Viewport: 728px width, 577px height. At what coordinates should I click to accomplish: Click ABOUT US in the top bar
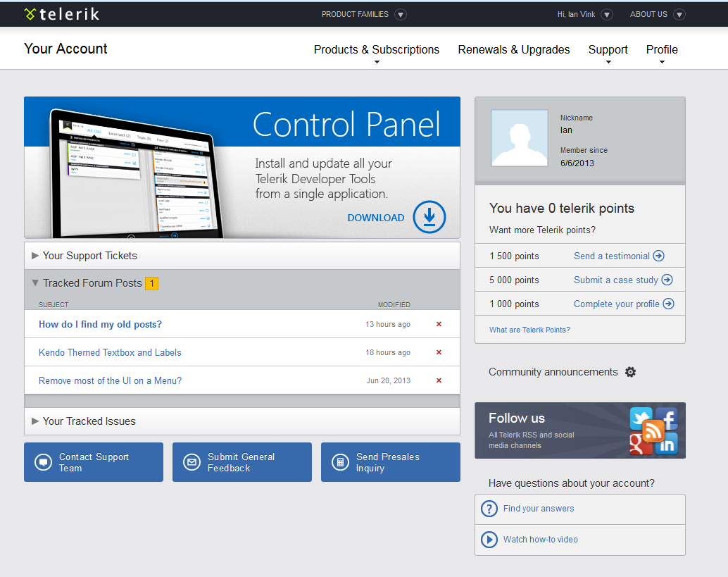tap(648, 14)
